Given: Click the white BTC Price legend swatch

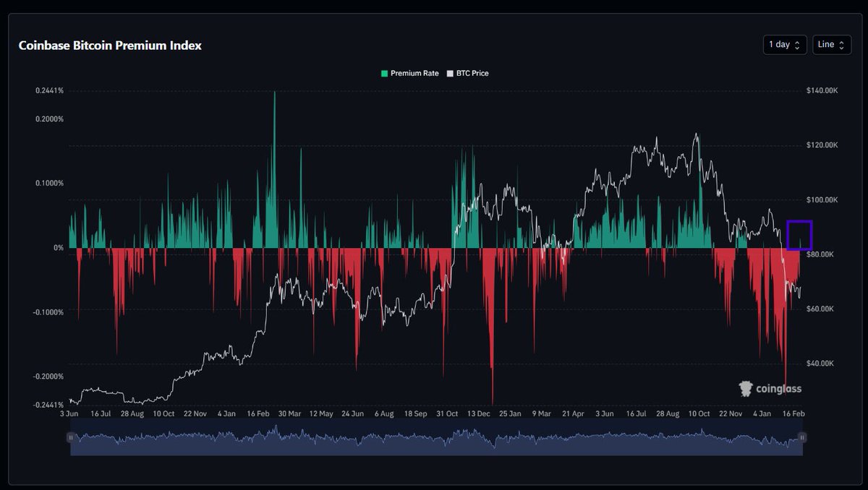Looking at the screenshot, I should pos(450,73).
